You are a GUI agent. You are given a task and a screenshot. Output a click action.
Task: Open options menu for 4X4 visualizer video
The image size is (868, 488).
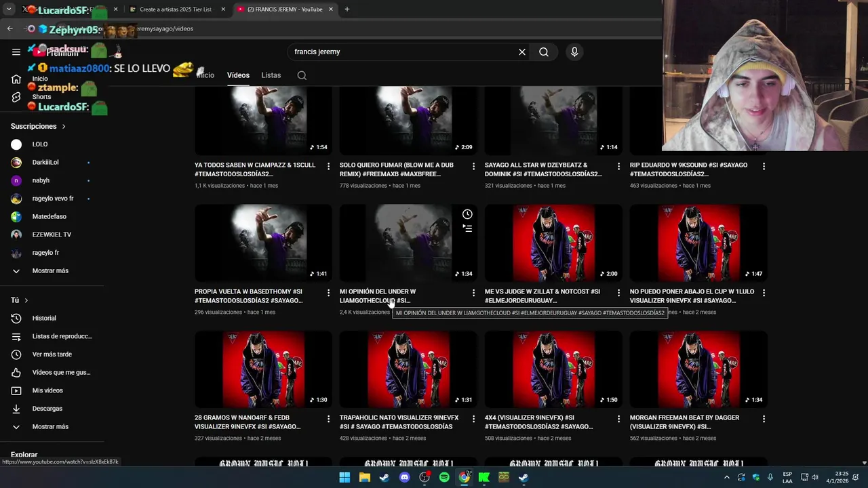click(x=618, y=419)
